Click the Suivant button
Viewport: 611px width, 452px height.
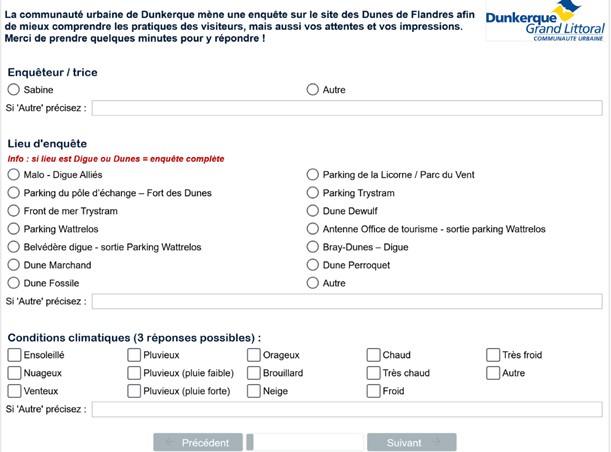[x=411, y=443]
